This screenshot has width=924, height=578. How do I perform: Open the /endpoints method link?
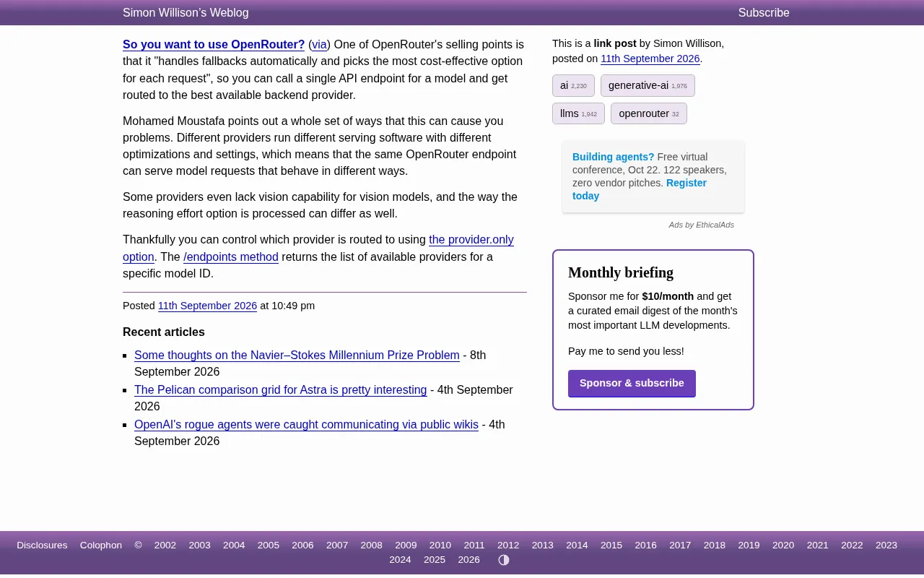(x=231, y=257)
